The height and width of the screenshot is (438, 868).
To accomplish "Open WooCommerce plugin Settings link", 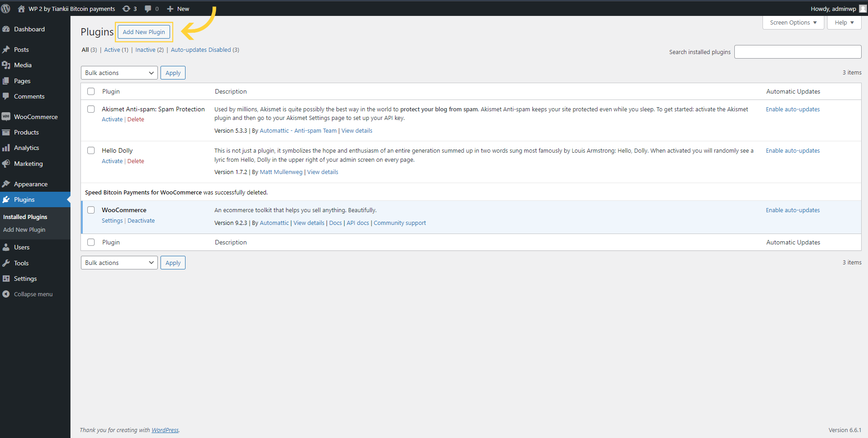I will click(x=112, y=220).
